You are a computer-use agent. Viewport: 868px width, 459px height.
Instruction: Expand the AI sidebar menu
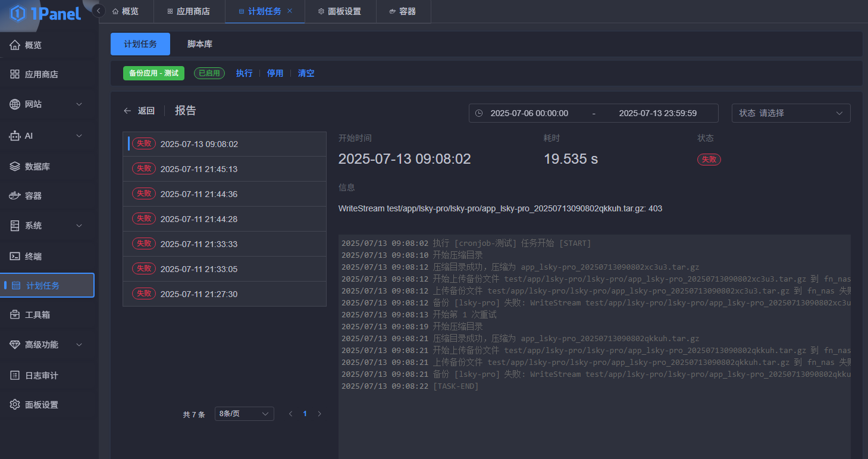[48, 136]
